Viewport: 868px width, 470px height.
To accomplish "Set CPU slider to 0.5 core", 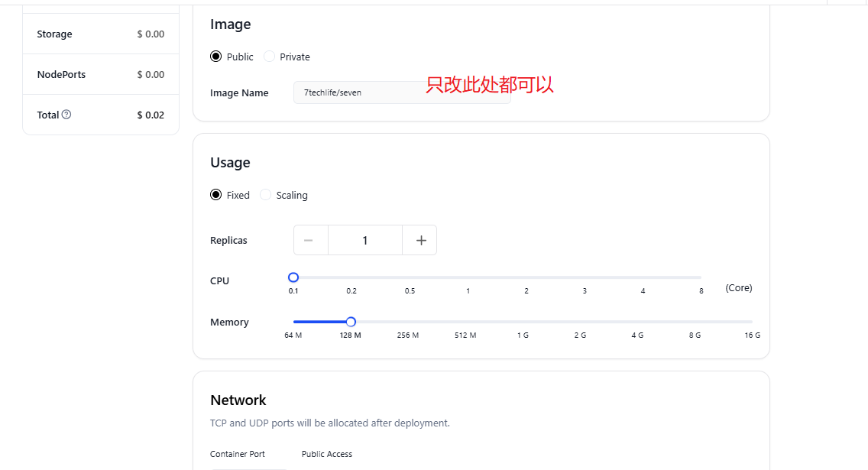I will [410, 277].
